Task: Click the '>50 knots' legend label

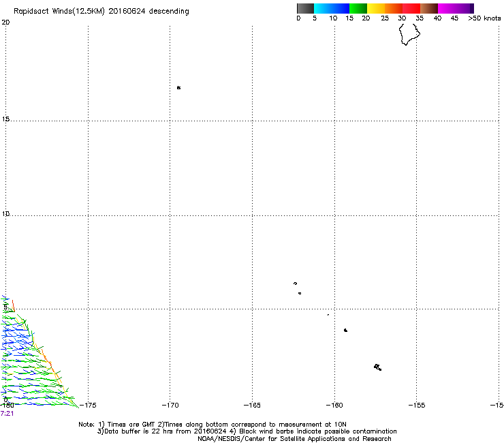Action: (x=484, y=18)
